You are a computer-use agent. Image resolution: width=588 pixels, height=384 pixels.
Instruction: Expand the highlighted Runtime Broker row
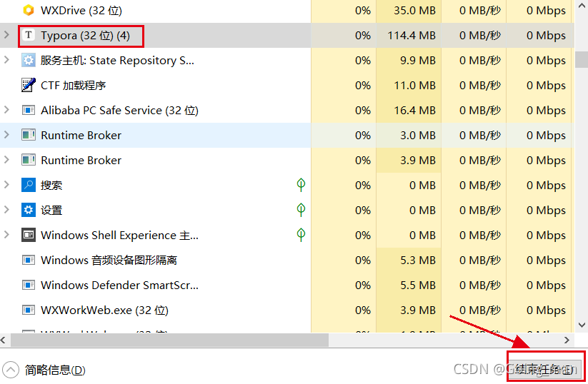pyautogui.click(x=6, y=134)
